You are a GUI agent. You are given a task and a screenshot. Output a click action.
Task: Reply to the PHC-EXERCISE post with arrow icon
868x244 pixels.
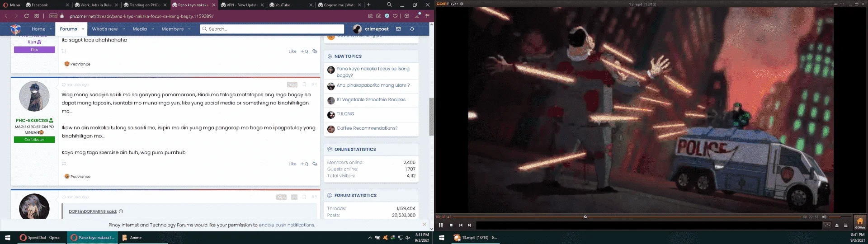(315, 164)
